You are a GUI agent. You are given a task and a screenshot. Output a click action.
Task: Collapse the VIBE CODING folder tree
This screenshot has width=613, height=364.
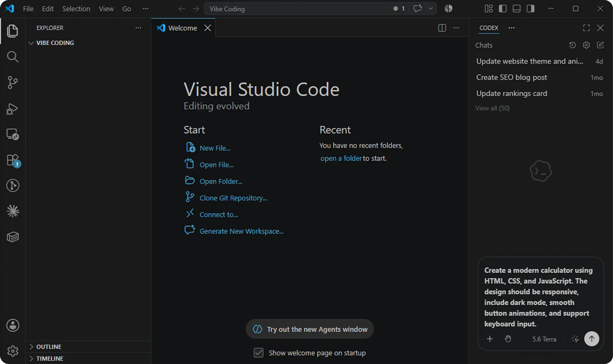(31, 43)
